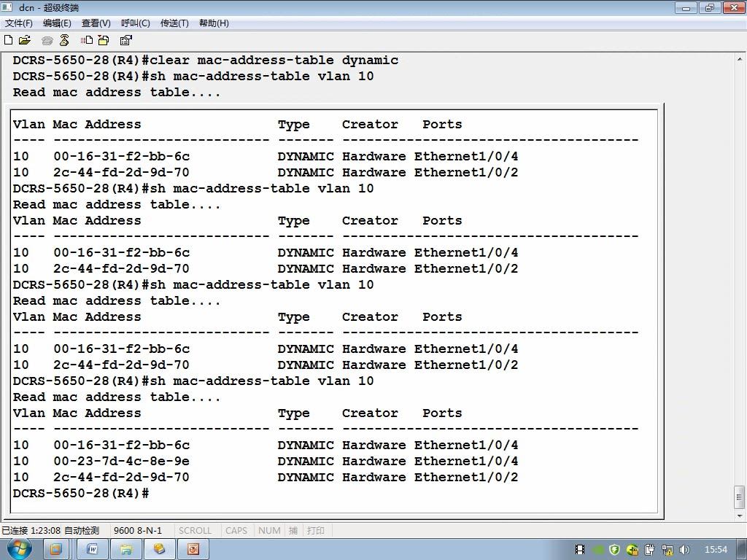Click the '已连接 1:23:08' status entry
The width and height of the screenshot is (747, 560).
(31, 531)
